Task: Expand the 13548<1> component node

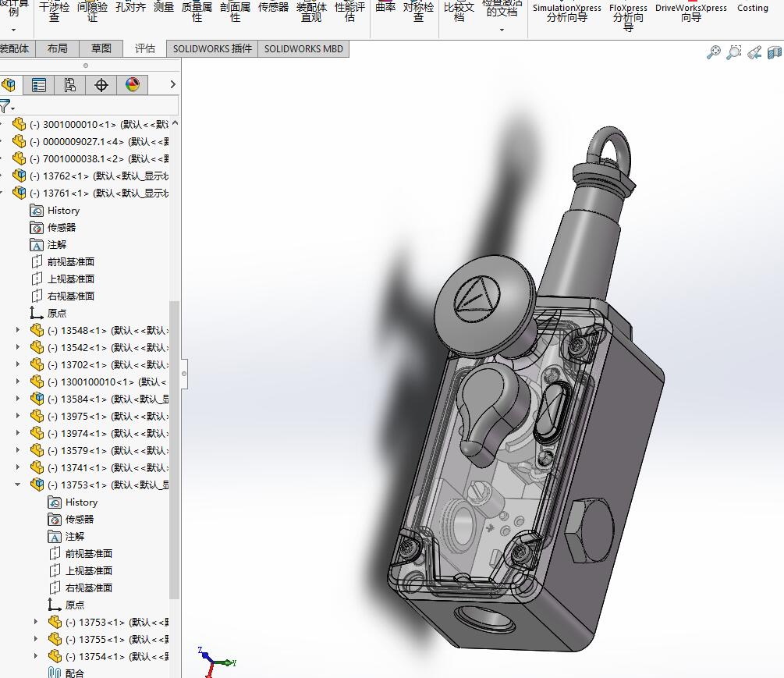Action: point(18,330)
